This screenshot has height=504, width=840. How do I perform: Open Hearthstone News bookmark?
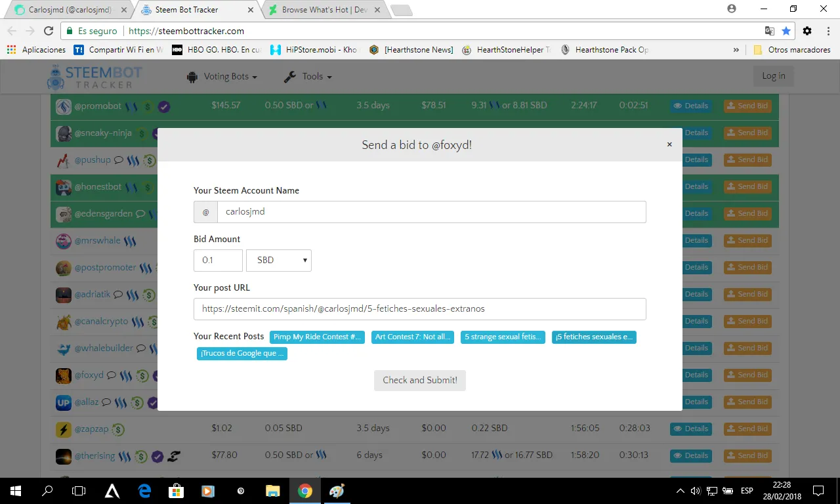point(411,49)
